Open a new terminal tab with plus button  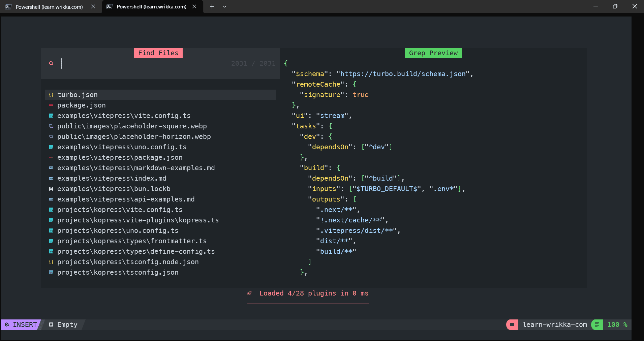212,6
